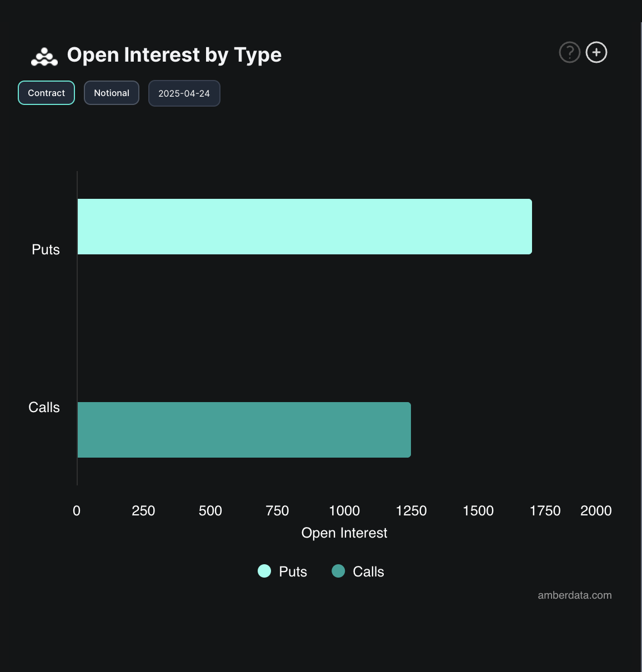Click the light teal Puts bar
The width and height of the screenshot is (642, 672).
(304, 226)
